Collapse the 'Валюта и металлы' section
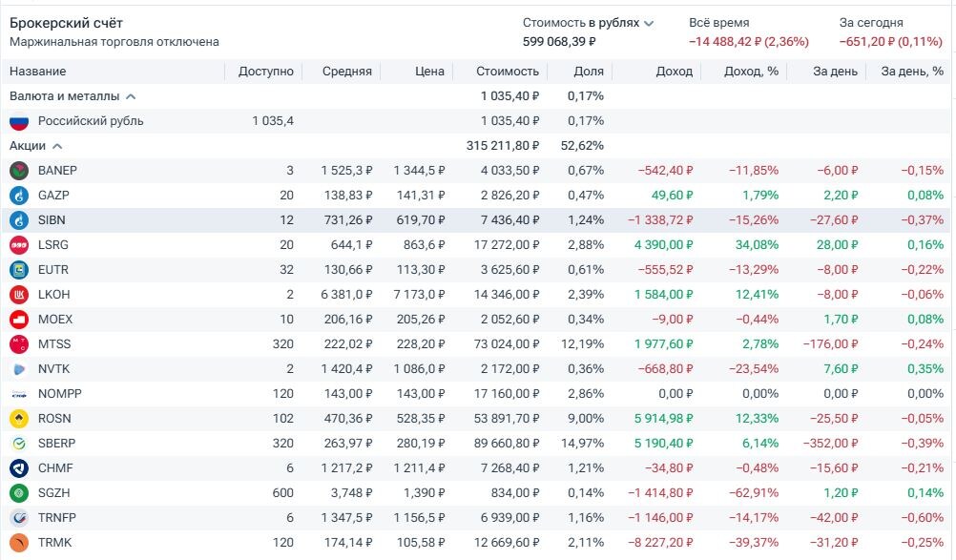This screenshot has height=560, width=956. 131,96
